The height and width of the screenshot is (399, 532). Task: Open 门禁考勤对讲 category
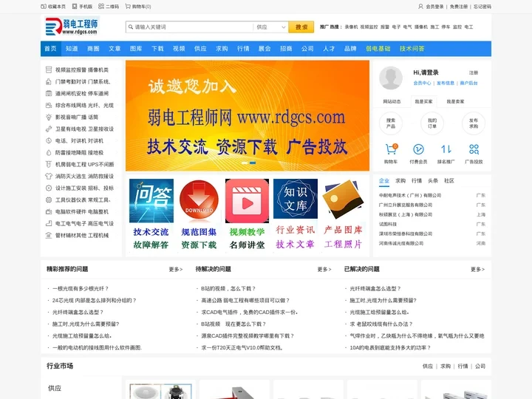click(82, 81)
